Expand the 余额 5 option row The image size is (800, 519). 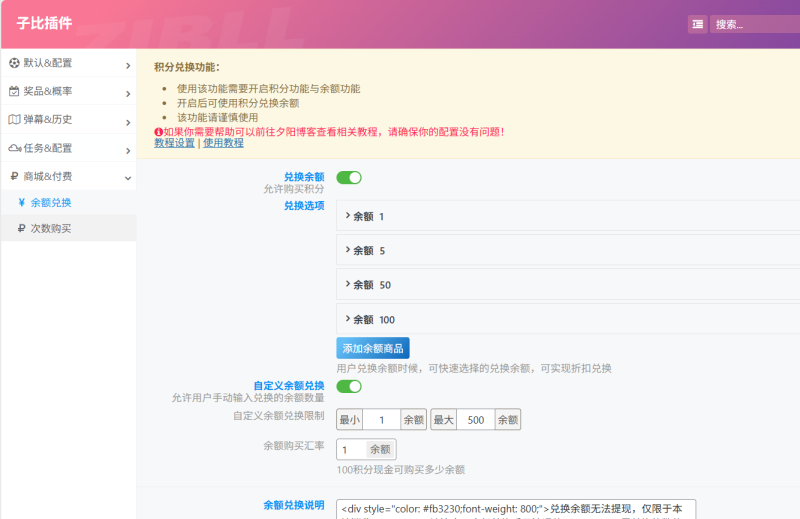pyautogui.click(x=568, y=251)
